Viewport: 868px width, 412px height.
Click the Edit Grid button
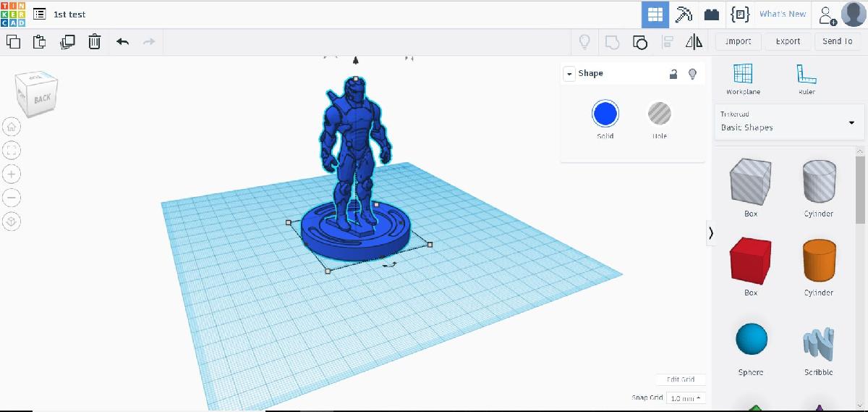pos(680,379)
